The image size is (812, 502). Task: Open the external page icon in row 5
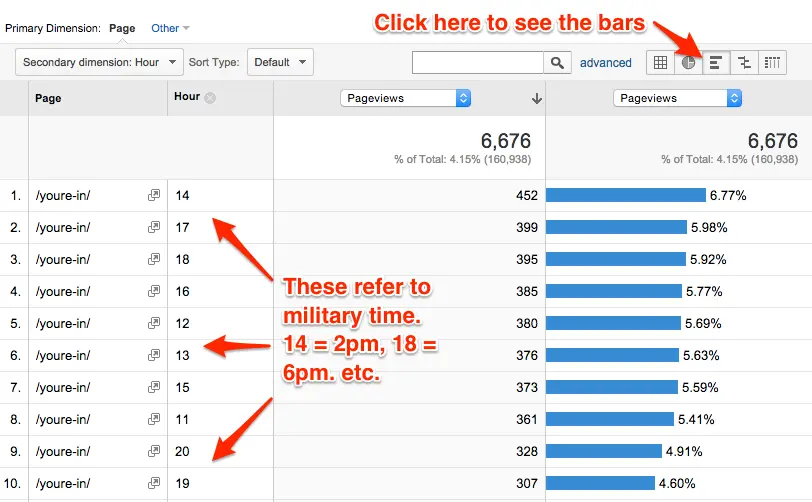pyautogui.click(x=154, y=324)
